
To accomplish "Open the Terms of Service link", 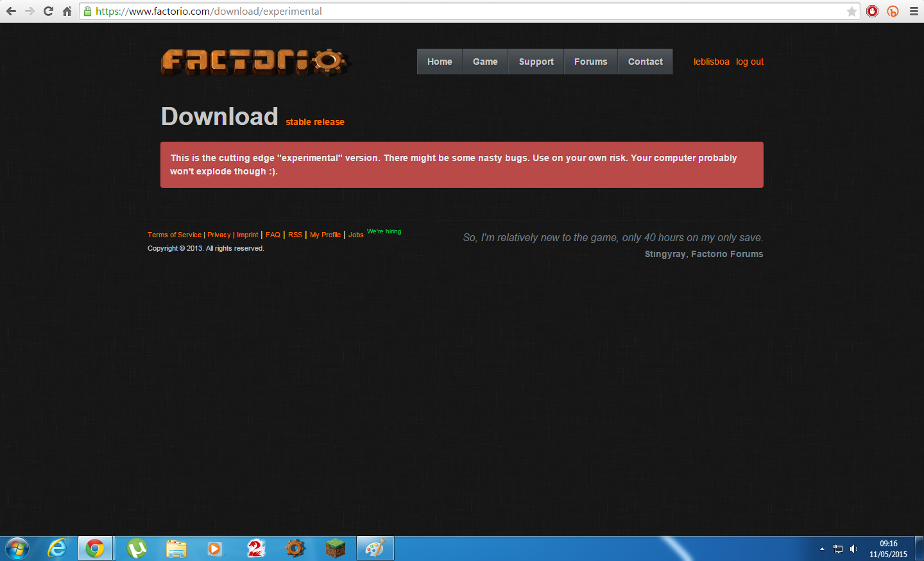I will pyautogui.click(x=175, y=235).
